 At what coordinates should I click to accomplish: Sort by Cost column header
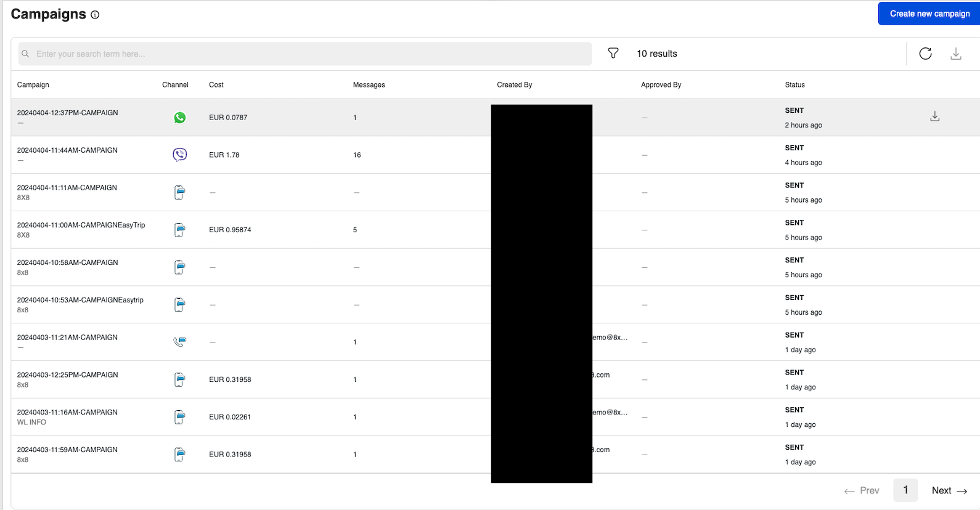point(216,85)
